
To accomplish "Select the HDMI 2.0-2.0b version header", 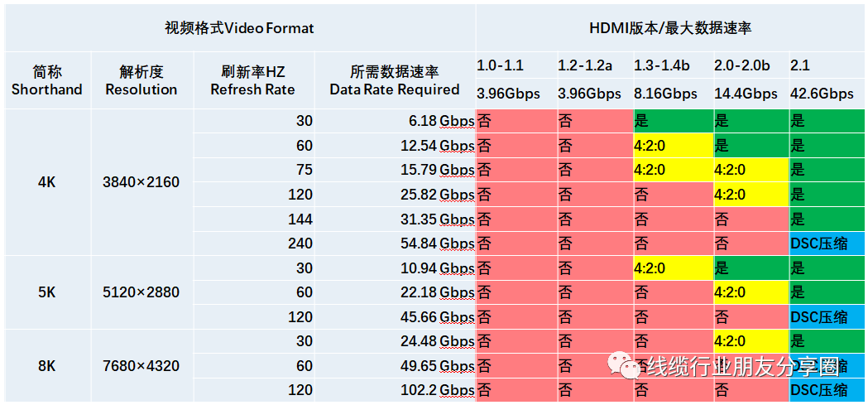I will pyautogui.click(x=743, y=65).
